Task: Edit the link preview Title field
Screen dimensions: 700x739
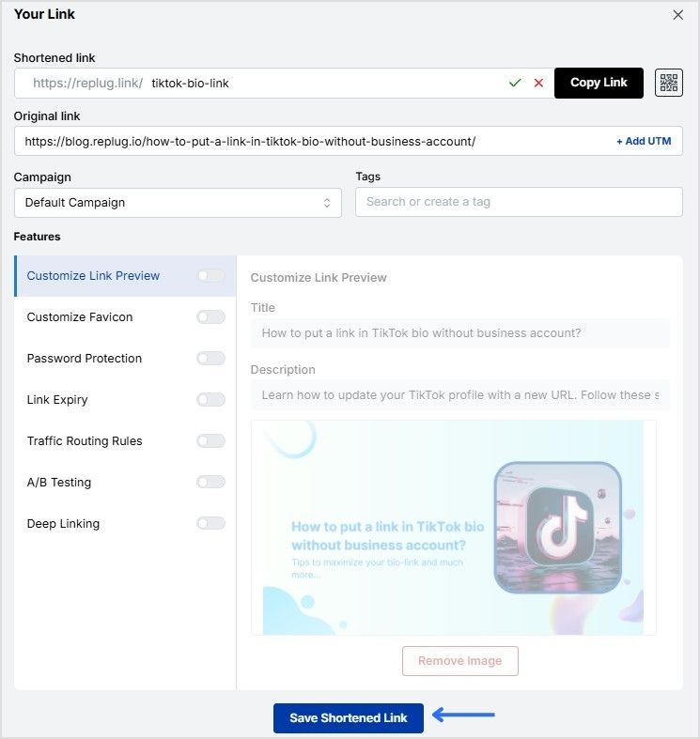Action: [459, 333]
